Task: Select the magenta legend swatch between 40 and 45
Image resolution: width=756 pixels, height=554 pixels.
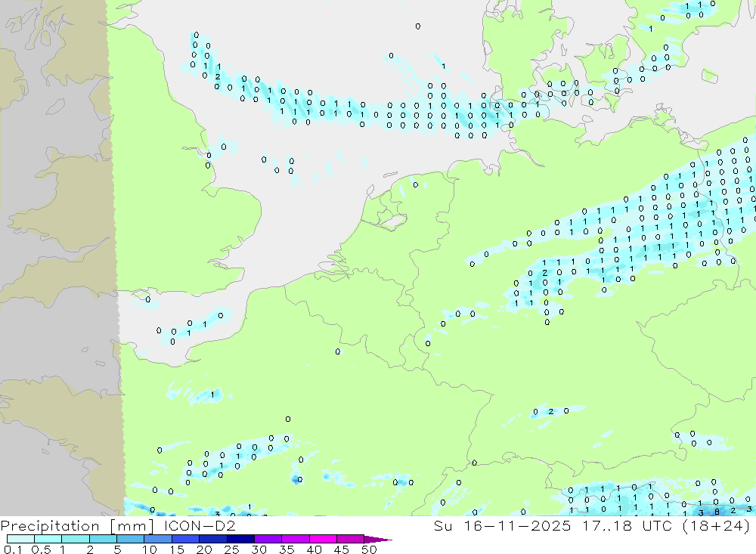Action: (323, 539)
